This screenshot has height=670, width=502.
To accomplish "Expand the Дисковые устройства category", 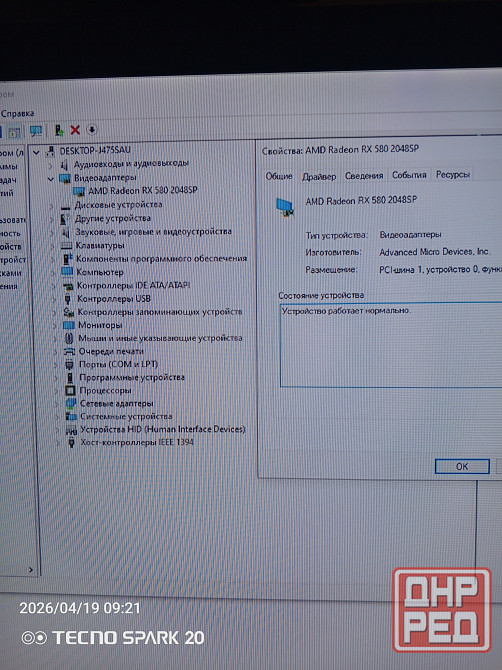I will [51, 206].
